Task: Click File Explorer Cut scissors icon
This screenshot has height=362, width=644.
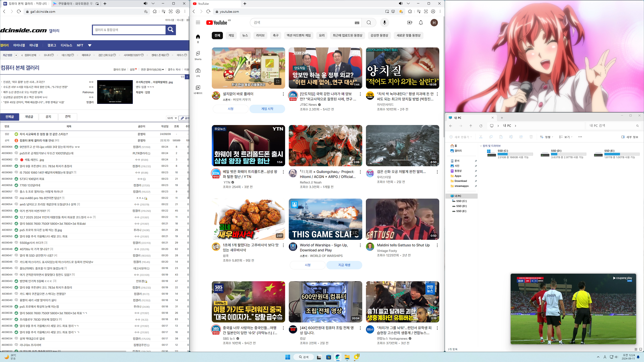Action: 480,137
